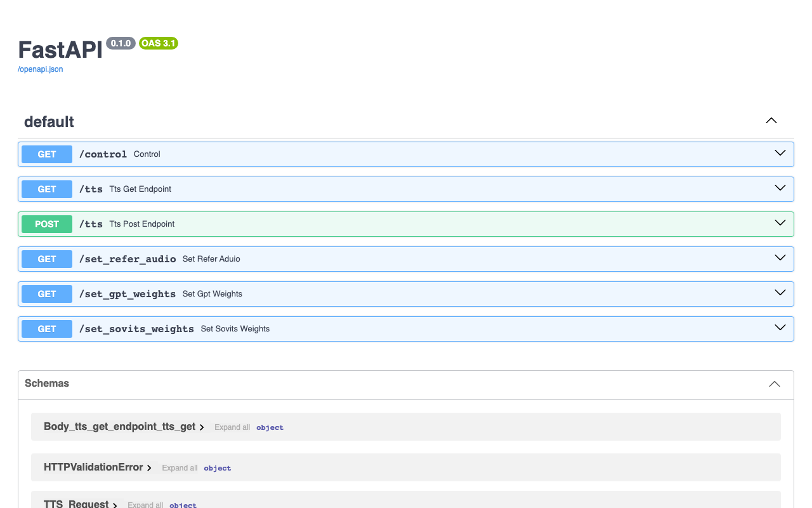Expand the GET /control endpoint arrow
Screen dimensions: 812x508
tap(780, 153)
